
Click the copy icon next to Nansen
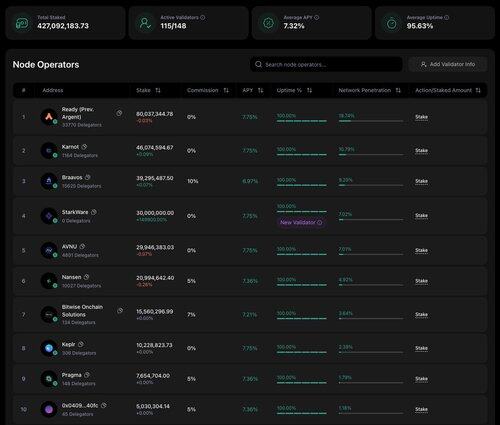click(86, 277)
